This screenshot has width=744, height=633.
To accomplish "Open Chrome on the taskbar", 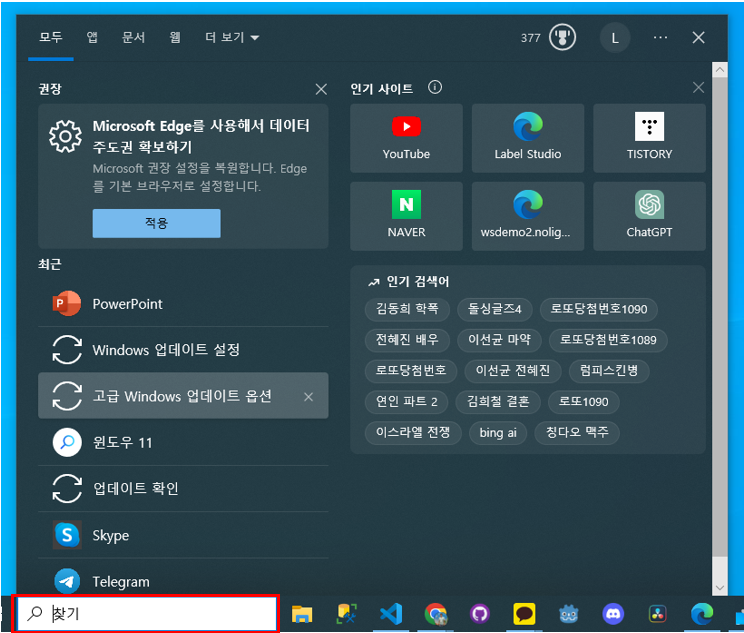I will coord(436,614).
